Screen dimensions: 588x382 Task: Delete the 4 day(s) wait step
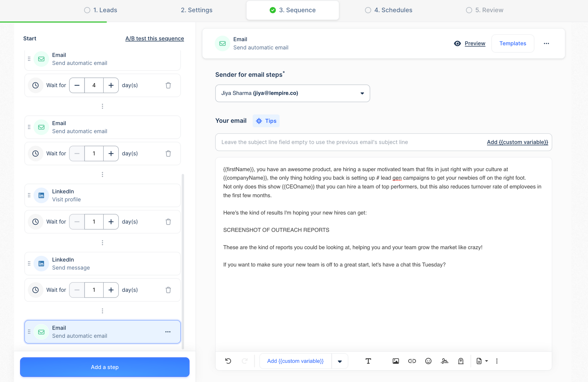click(x=168, y=85)
